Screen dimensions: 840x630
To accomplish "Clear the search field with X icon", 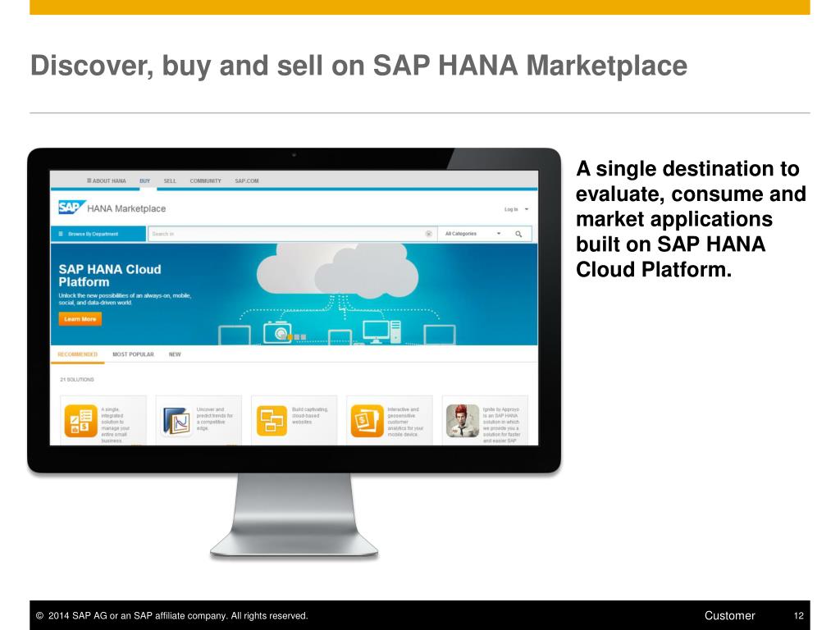I will tap(428, 234).
